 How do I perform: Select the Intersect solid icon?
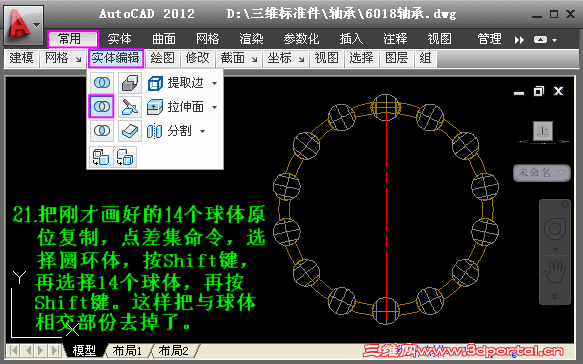(x=102, y=131)
